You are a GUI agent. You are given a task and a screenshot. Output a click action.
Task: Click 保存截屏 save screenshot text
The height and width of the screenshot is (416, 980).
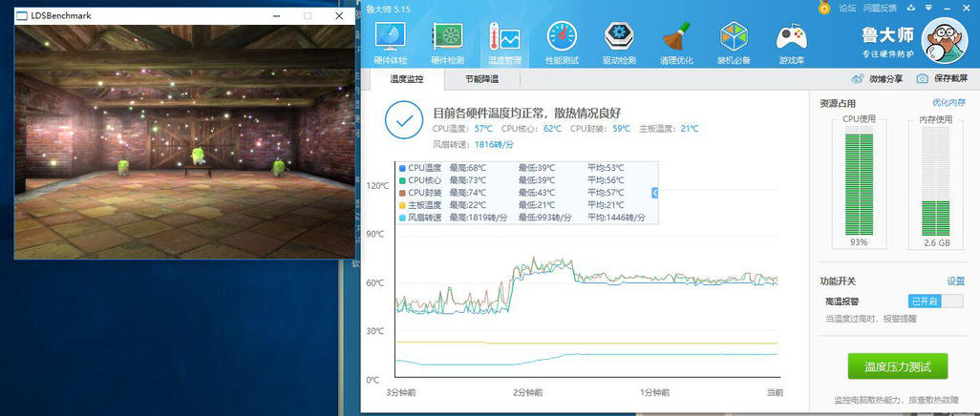pyautogui.click(x=950, y=78)
